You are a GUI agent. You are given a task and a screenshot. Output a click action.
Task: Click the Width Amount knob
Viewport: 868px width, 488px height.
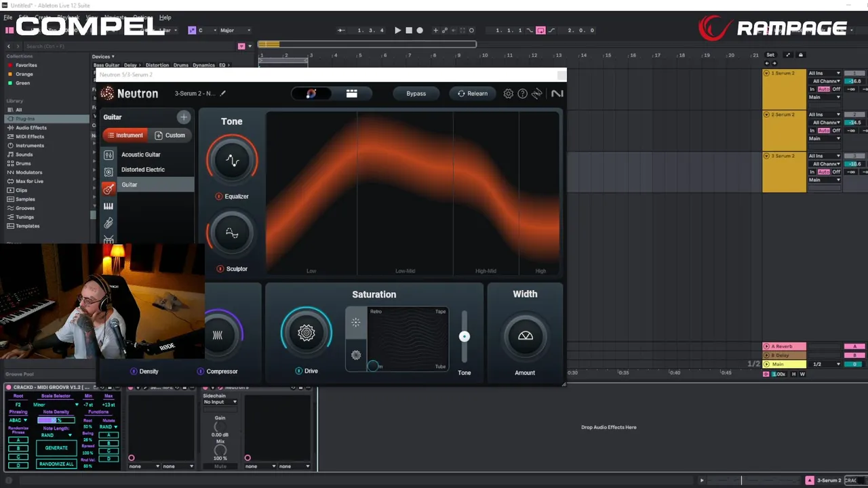pyautogui.click(x=525, y=335)
